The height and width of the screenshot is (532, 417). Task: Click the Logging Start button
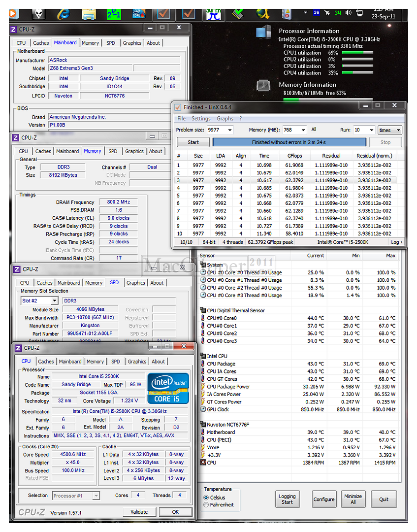[287, 499]
